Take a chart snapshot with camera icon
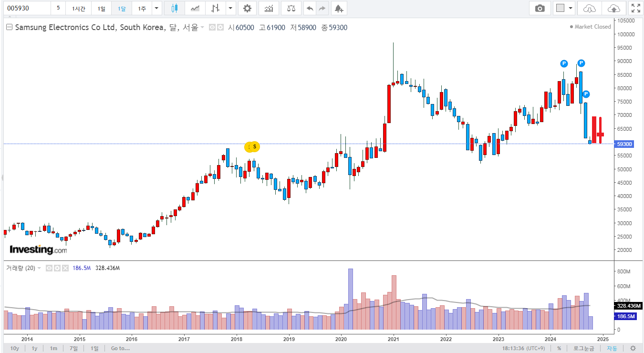Image resolution: width=644 pixels, height=353 pixels. 540,8
